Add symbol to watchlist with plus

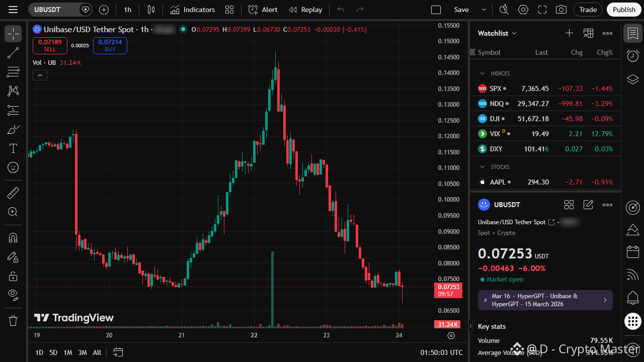coord(569,33)
